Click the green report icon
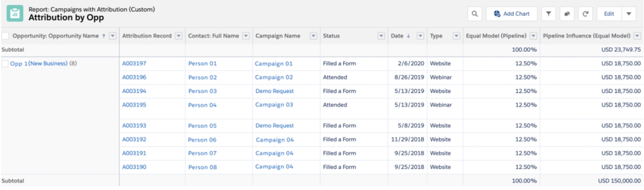The height and width of the screenshot is (190, 644). click(14, 14)
